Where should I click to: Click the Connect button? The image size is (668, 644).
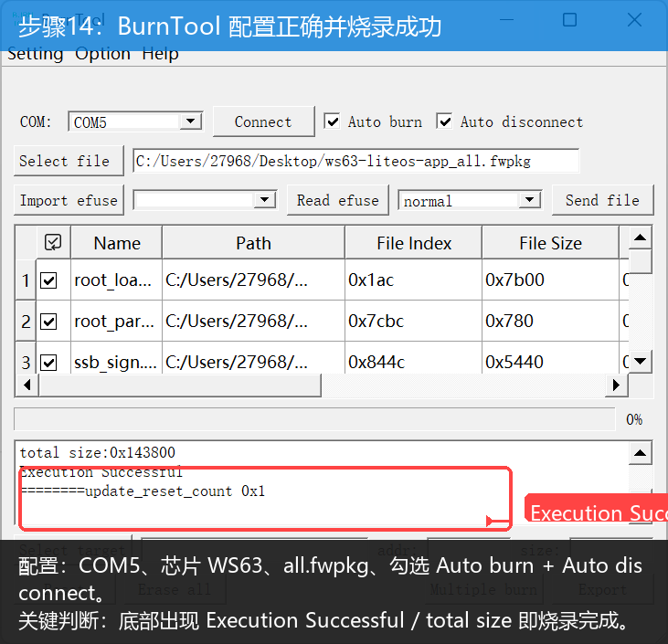(x=264, y=121)
